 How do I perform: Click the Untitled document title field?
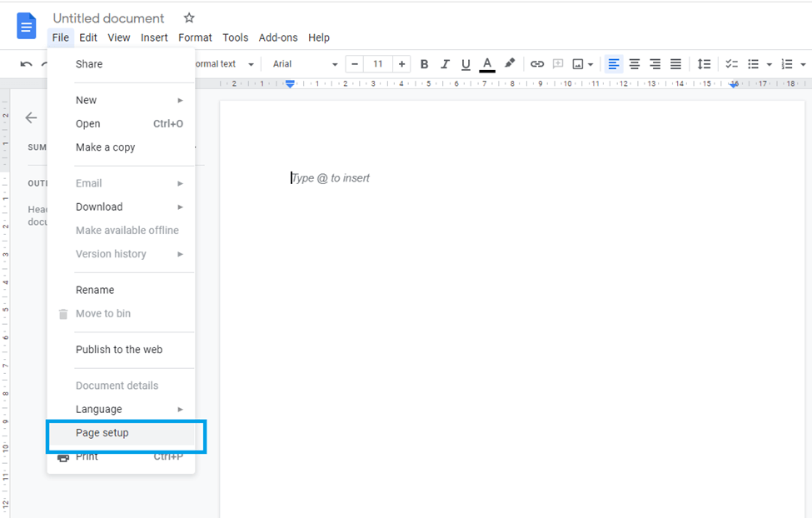coord(108,18)
